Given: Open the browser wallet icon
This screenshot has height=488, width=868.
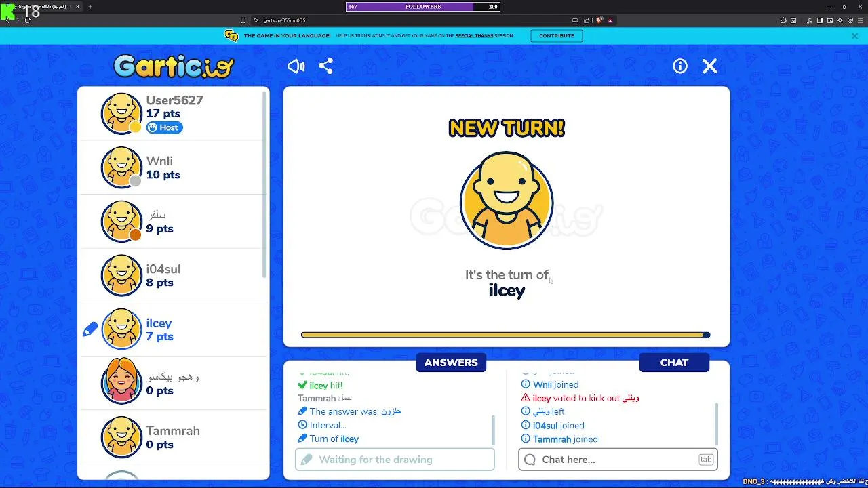Looking at the screenshot, I should [x=830, y=20].
